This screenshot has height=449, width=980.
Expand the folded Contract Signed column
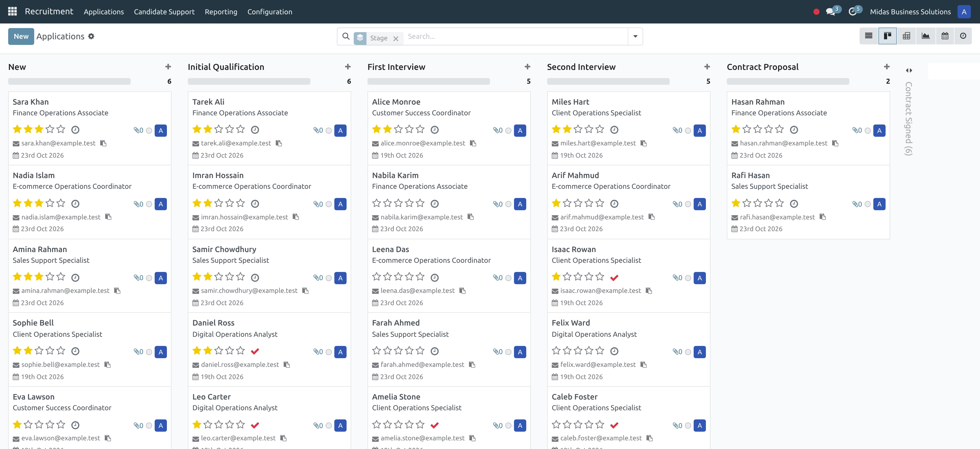pos(909,70)
